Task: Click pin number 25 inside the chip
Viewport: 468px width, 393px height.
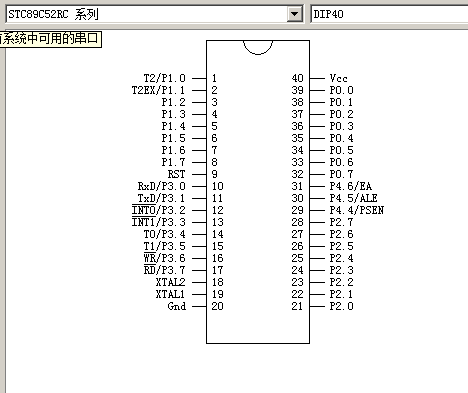Action: pyautogui.click(x=298, y=258)
